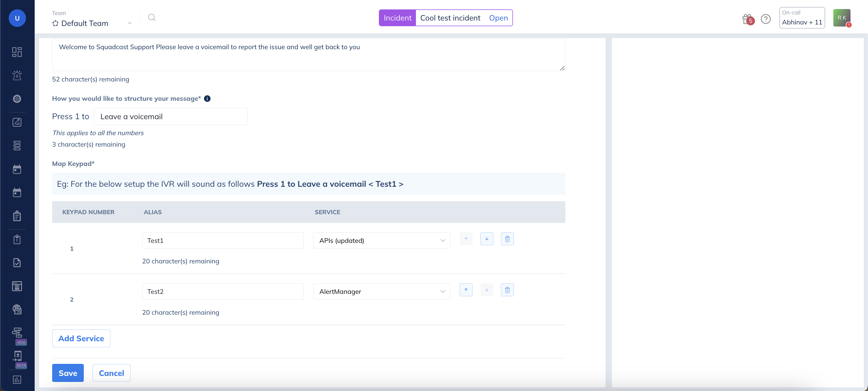The width and height of the screenshot is (868, 391).
Task: Delete the Test1 keypad row
Action: coord(507,239)
